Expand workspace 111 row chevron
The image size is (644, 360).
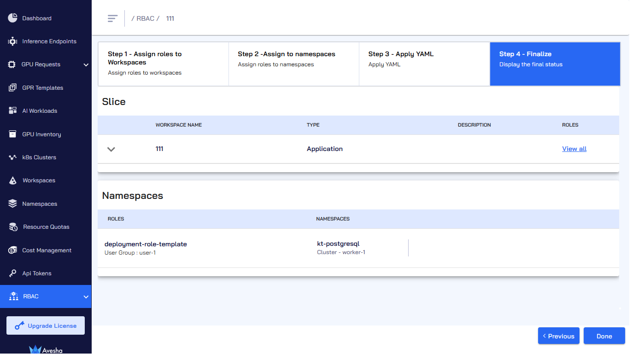(x=111, y=149)
